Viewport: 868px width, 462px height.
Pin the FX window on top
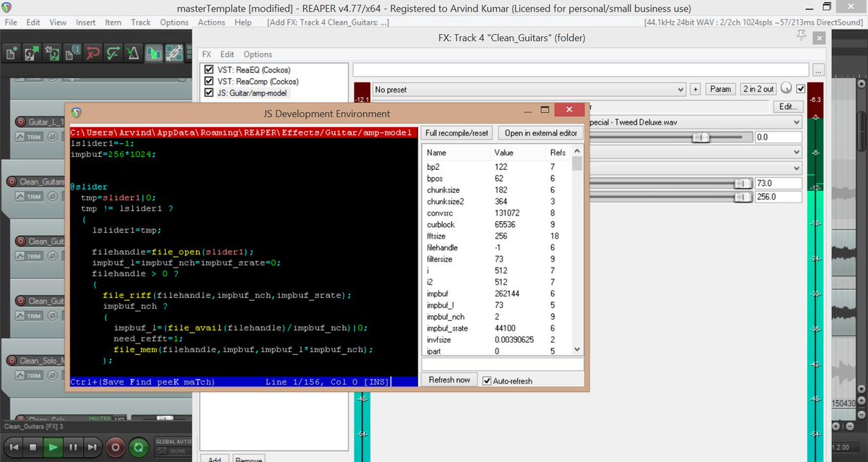[x=801, y=35]
